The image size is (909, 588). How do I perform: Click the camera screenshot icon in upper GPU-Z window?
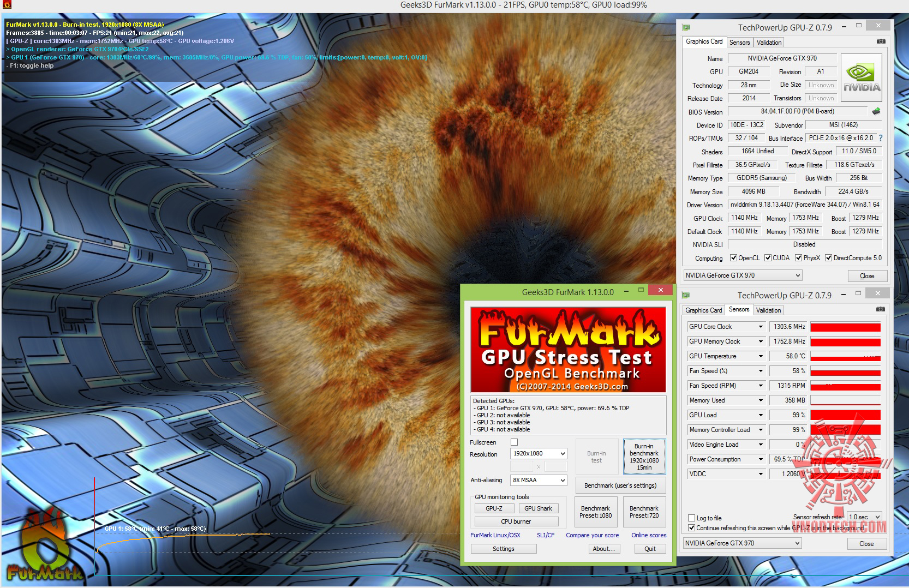point(881,41)
